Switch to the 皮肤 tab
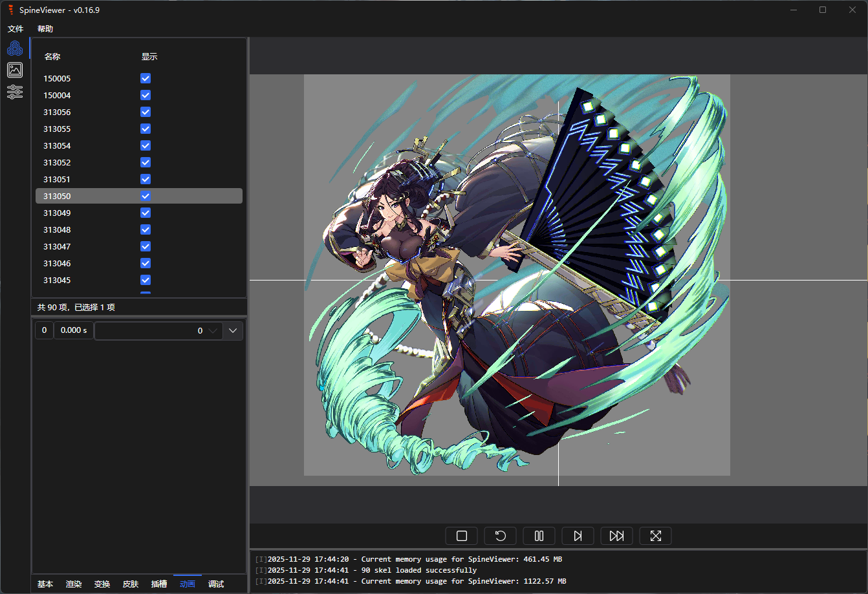Screen dimensions: 868x594 pyautogui.click(x=131, y=584)
